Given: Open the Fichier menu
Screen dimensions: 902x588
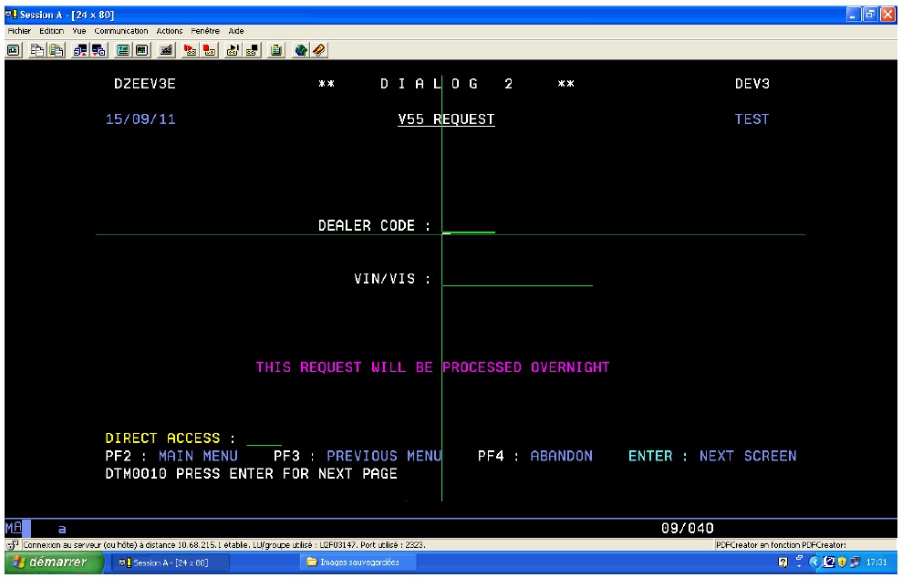Looking at the screenshot, I should [19, 31].
